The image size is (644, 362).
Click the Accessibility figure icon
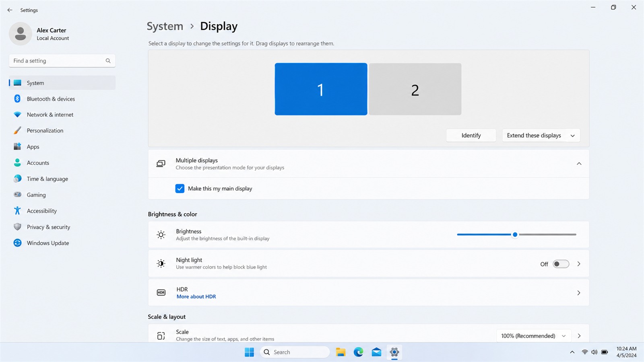17,211
